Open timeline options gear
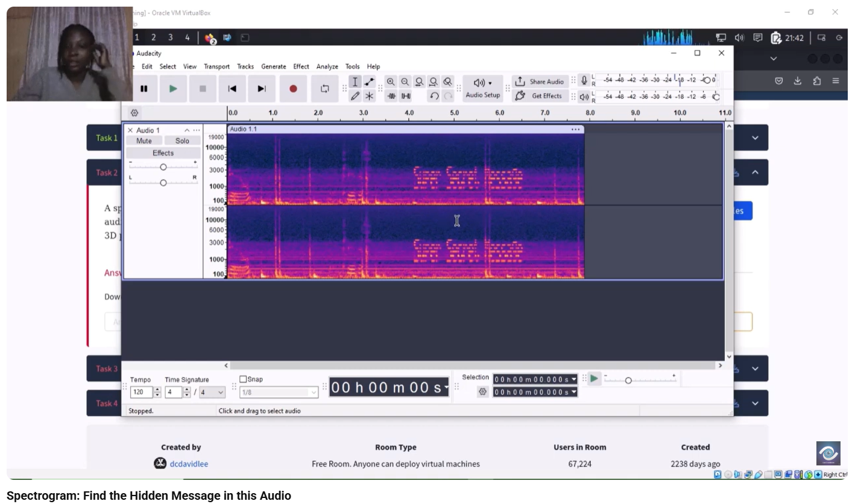 134,113
